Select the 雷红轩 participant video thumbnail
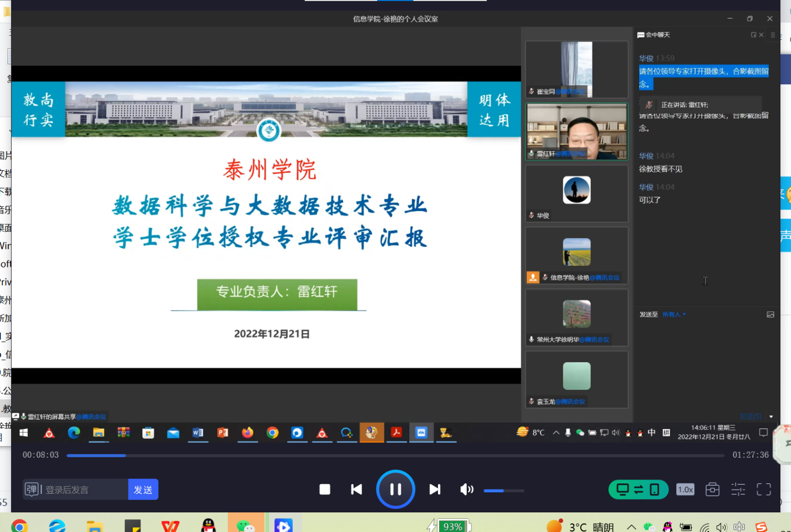This screenshot has width=791, height=532. (x=577, y=132)
